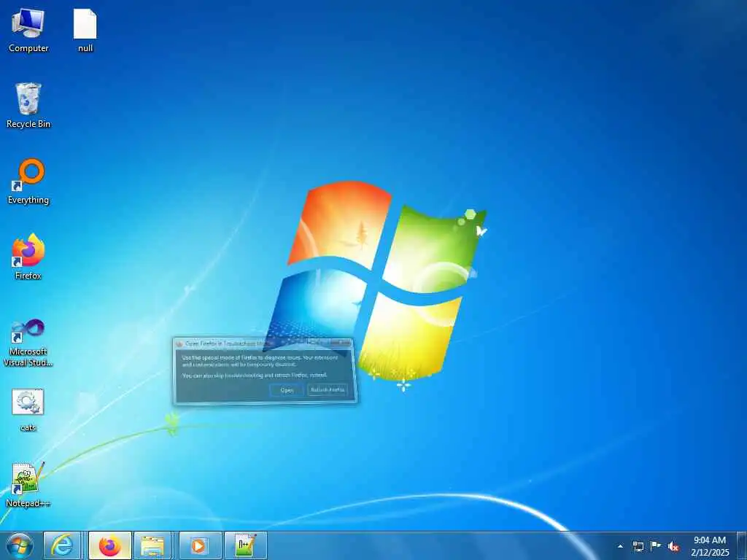Open the Action Center flag icon

pos(656,546)
